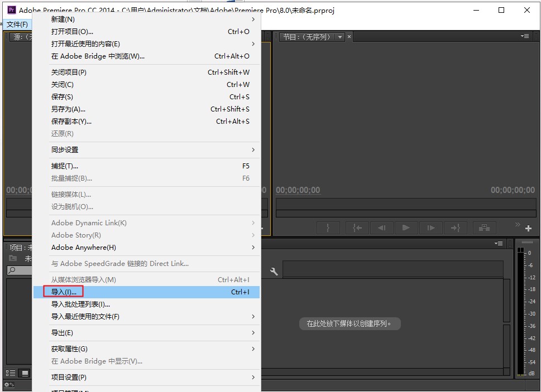541x392 pixels.
Task: Click the timeline time ruler area
Action: tap(392, 269)
